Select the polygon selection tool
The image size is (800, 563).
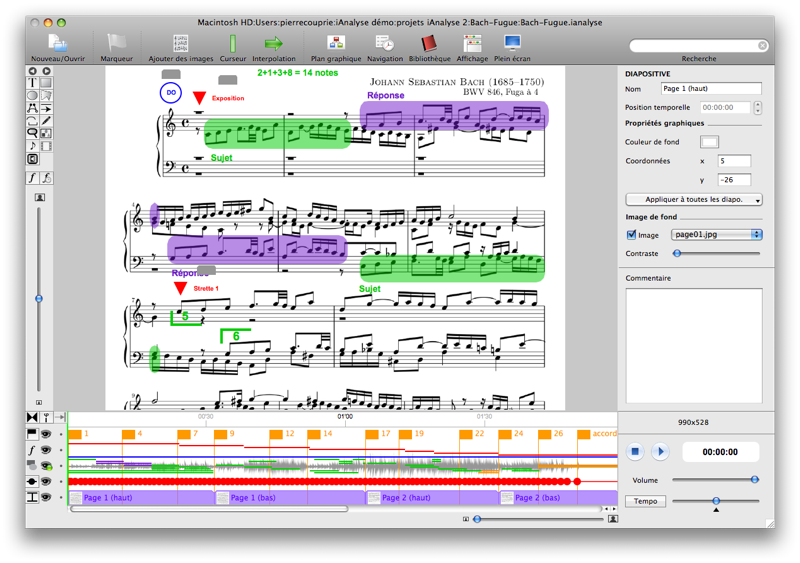tap(46, 95)
